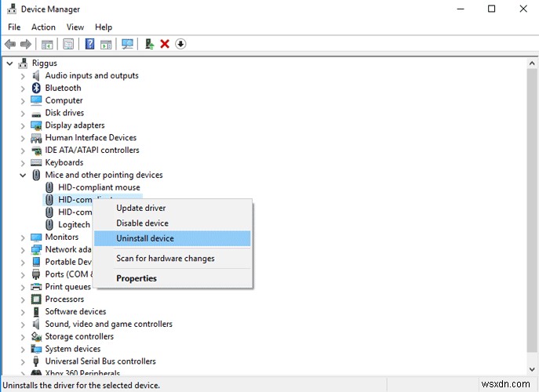Expand the Bluetooth category
Viewport: 539px width, 392px height.
23,89
